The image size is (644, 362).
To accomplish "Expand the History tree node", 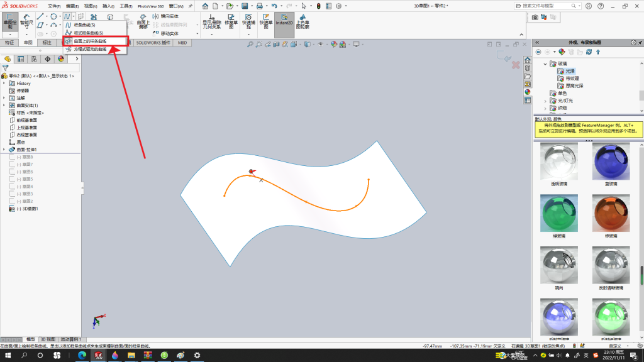I will pos(4,84).
